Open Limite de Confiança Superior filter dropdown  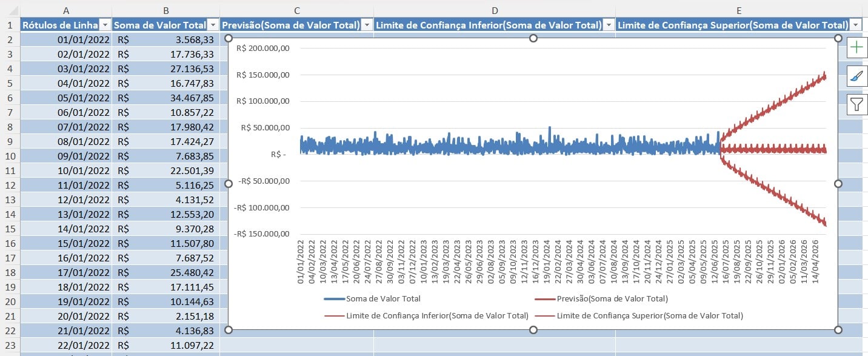tap(855, 25)
